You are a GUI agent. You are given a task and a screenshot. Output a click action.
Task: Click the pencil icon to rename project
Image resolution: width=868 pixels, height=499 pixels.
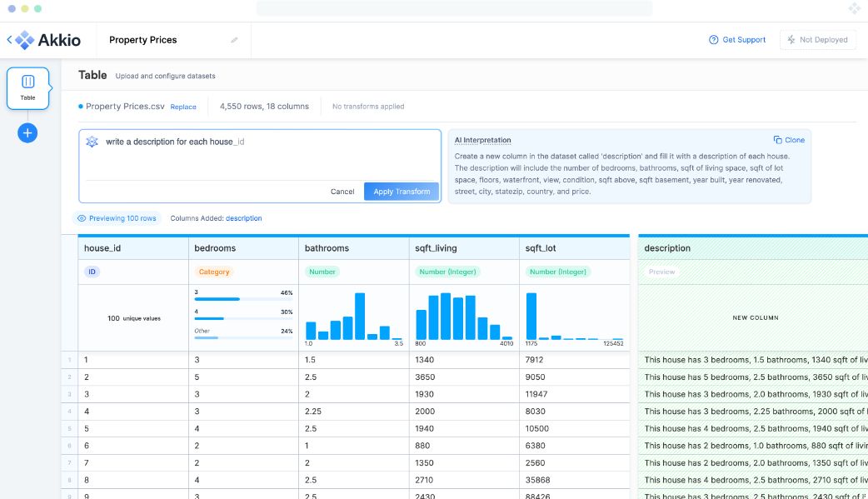pos(234,40)
